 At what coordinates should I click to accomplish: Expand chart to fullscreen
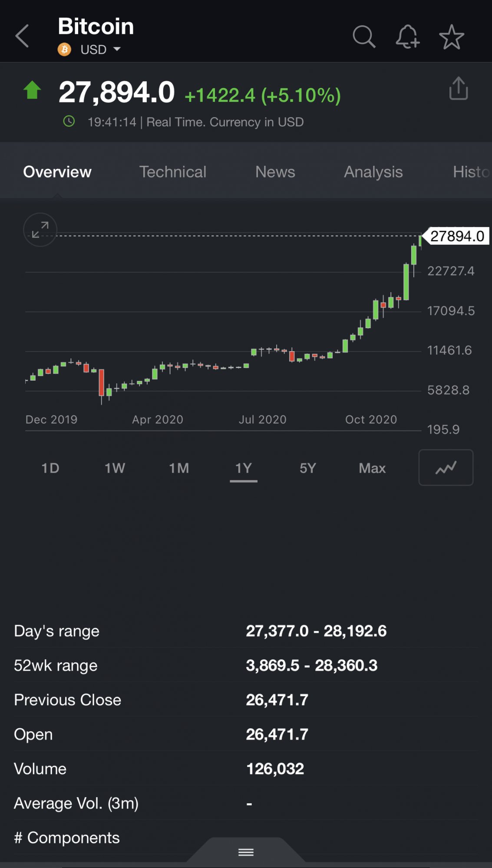pyautogui.click(x=40, y=230)
